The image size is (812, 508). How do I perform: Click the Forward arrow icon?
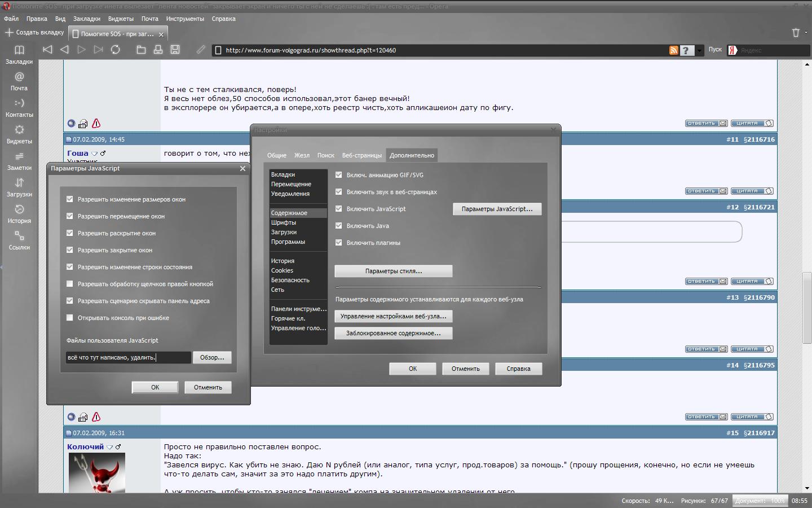pyautogui.click(x=82, y=50)
